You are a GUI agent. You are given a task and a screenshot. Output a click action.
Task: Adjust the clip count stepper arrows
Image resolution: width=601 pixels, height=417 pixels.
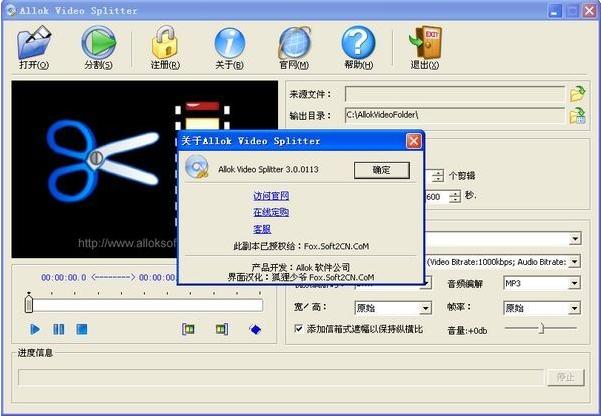tap(437, 176)
